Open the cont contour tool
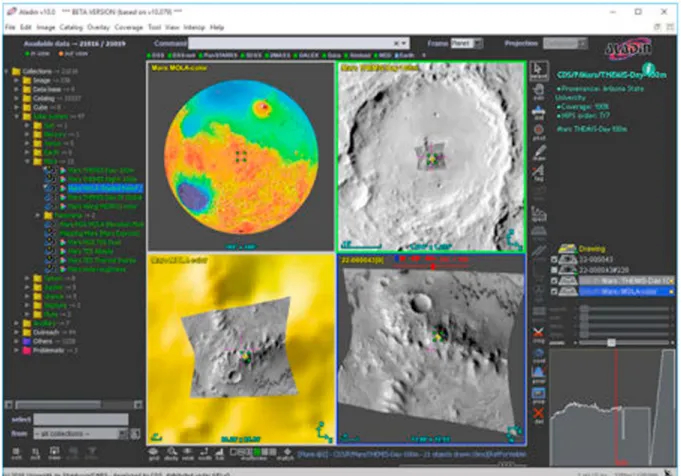 click(x=539, y=355)
